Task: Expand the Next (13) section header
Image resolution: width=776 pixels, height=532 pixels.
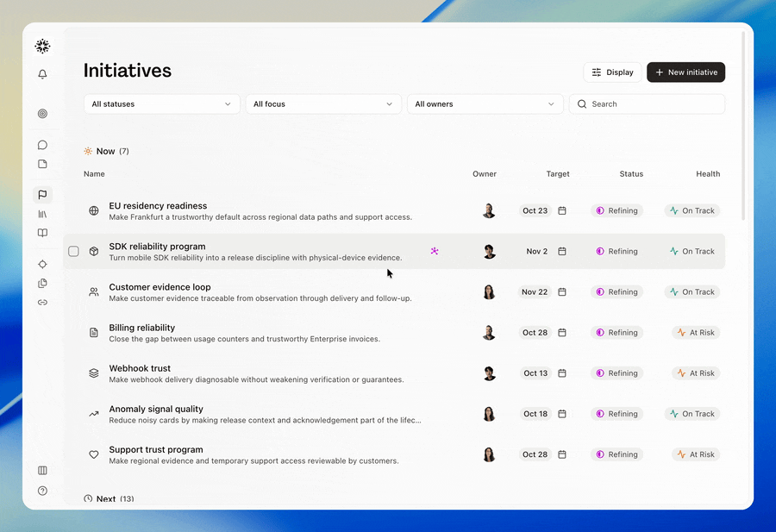Action: [x=109, y=499]
